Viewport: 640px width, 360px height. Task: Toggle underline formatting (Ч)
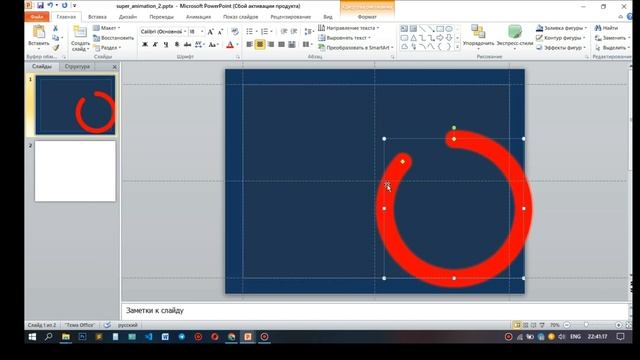tap(166, 44)
